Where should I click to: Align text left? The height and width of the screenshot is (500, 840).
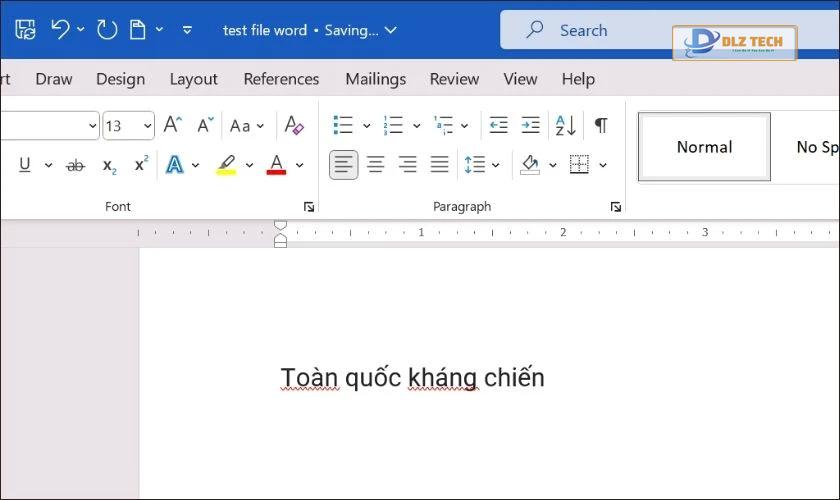[x=343, y=165]
